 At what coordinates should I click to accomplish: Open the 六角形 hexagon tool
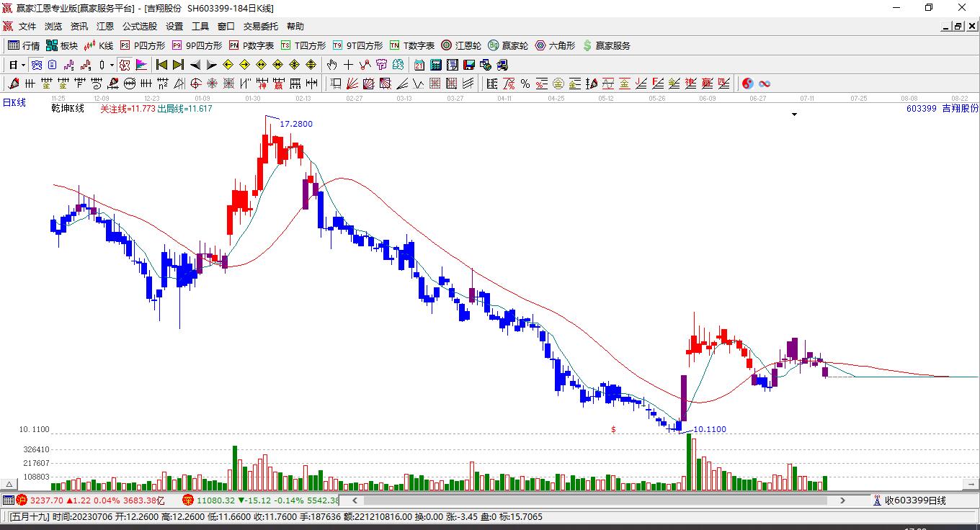555,45
